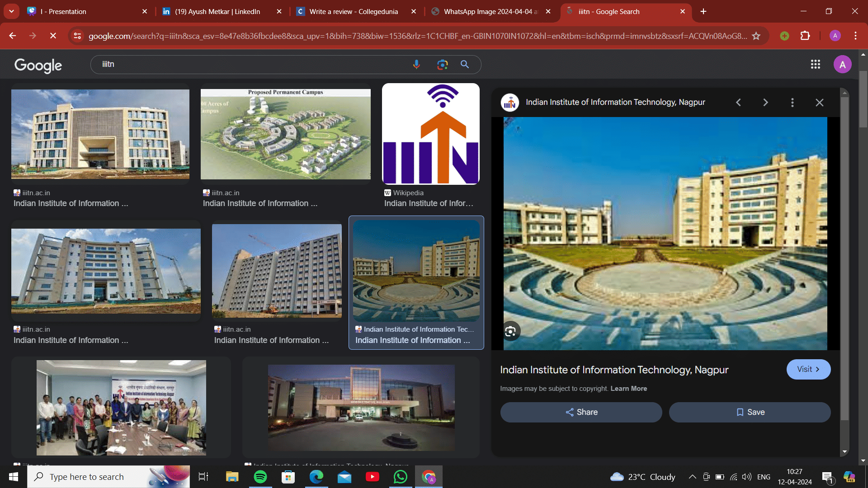Viewport: 868px width, 488px height.
Task: Open Google Lens search by image
Action: [442, 65]
